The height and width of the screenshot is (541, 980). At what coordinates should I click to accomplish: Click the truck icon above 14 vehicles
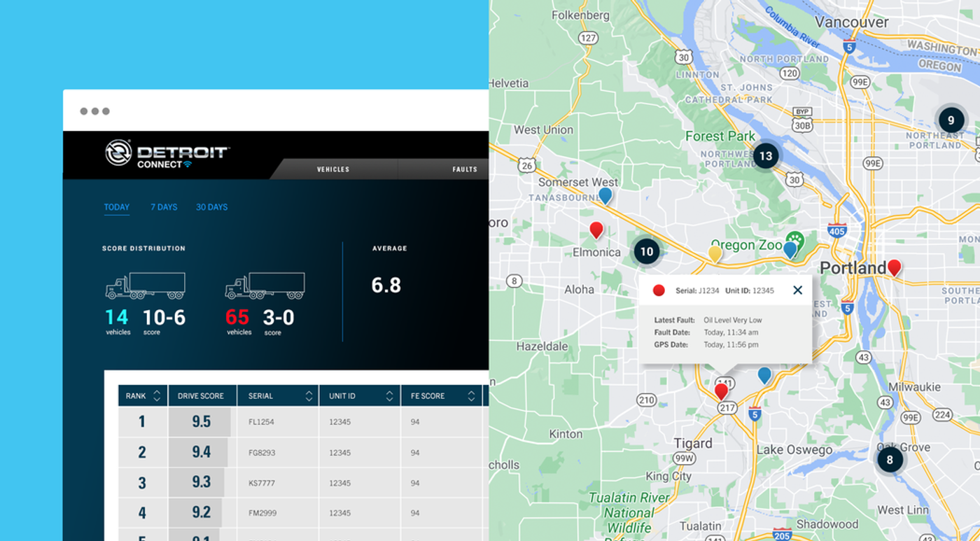[x=146, y=286]
